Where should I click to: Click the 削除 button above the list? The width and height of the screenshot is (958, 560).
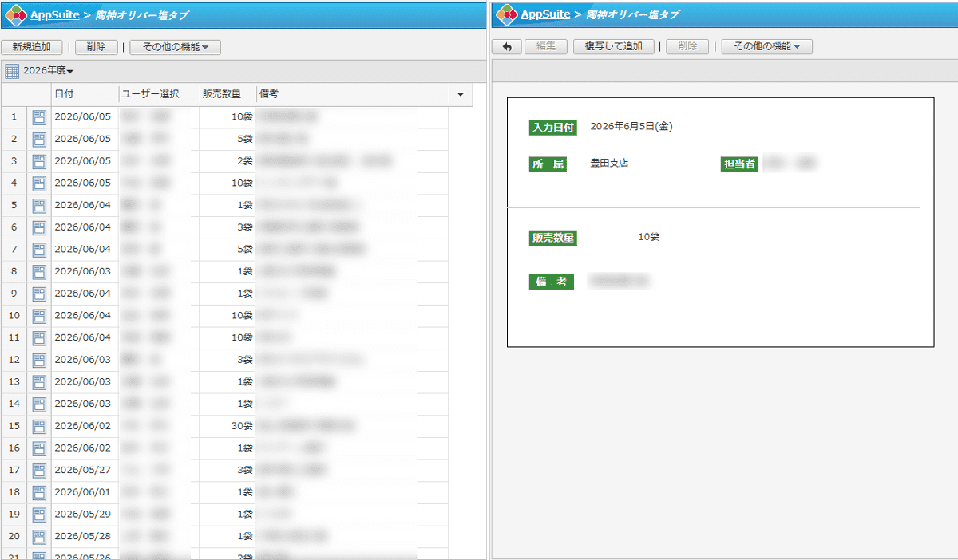(96, 47)
